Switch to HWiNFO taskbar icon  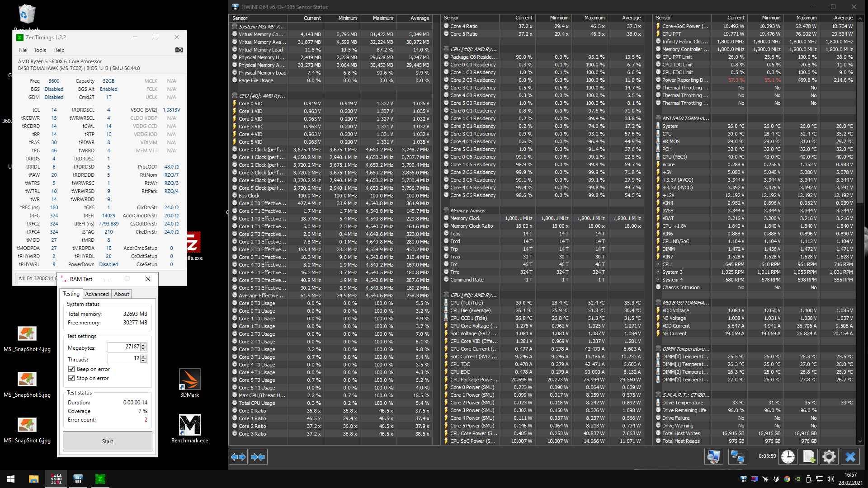coord(78,479)
